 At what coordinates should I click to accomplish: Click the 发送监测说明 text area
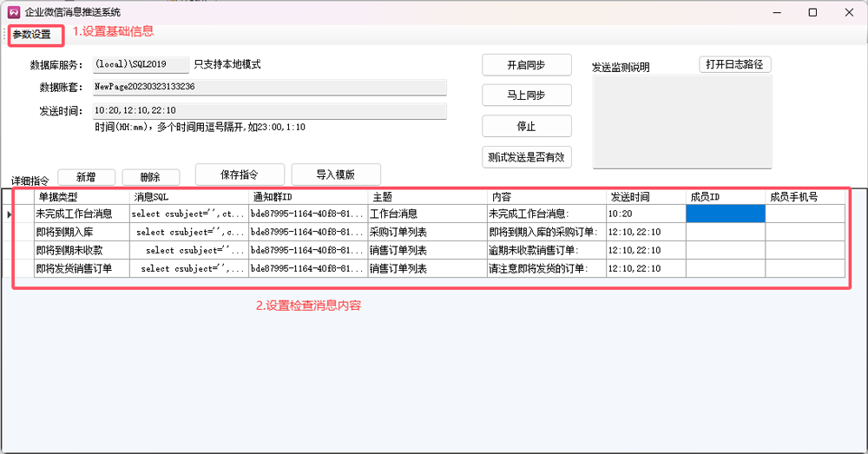pos(682,122)
